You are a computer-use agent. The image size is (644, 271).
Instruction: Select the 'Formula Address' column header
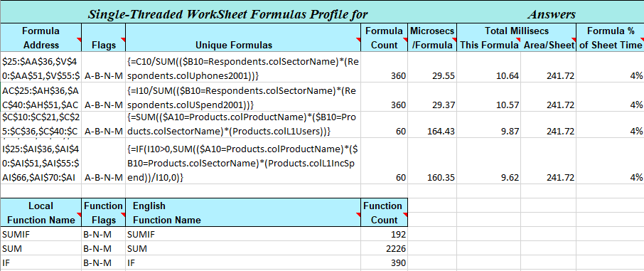[x=41, y=38]
